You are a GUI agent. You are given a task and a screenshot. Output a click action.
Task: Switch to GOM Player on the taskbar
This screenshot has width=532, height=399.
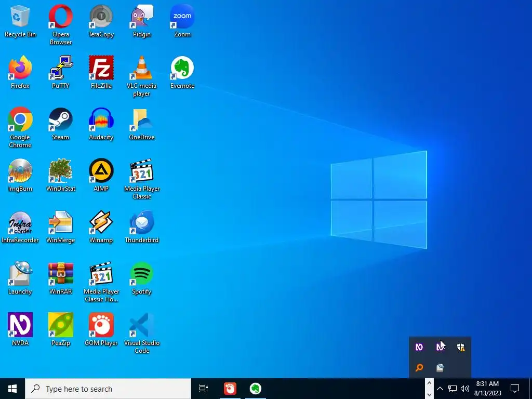click(230, 389)
